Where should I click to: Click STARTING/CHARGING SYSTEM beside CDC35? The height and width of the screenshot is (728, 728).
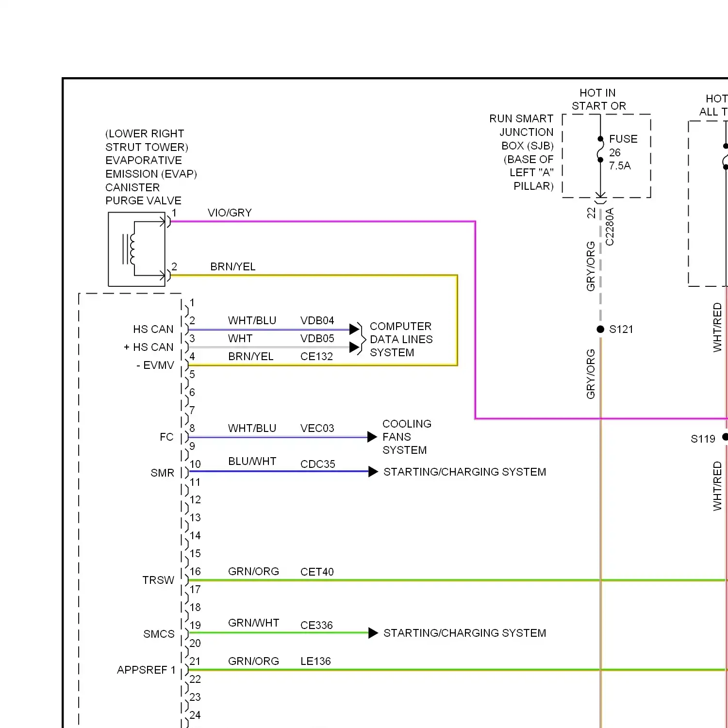click(x=464, y=472)
